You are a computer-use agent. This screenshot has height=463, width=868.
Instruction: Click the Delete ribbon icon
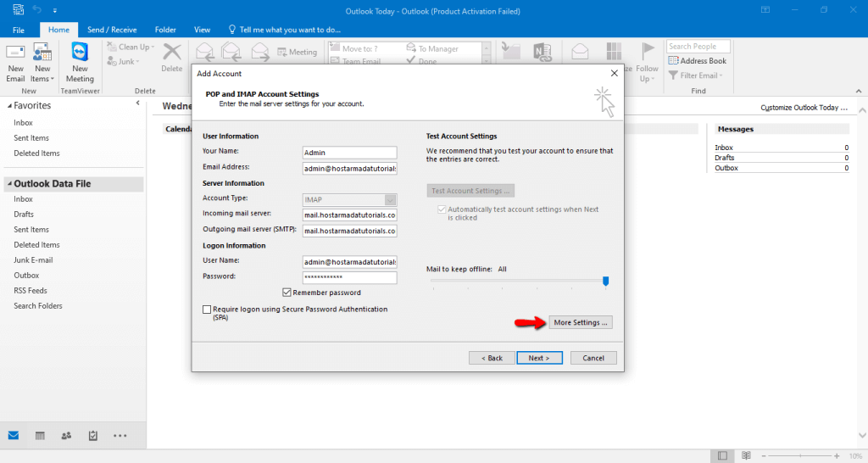171,53
